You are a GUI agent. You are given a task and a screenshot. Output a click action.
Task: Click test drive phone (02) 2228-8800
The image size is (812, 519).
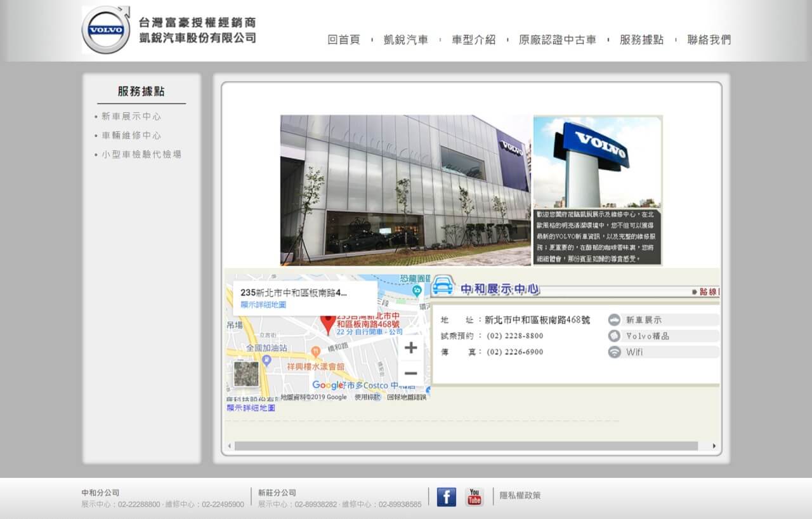[515, 336]
